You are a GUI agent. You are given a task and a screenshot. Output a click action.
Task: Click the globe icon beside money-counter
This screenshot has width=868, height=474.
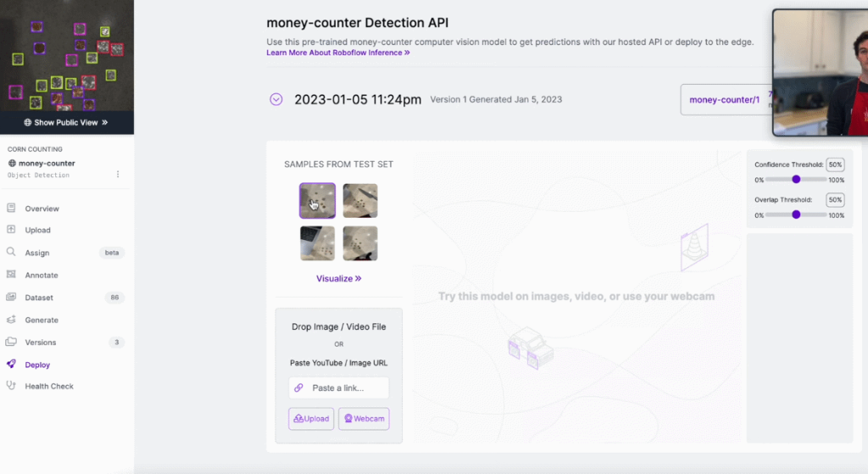tap(12, 164)
